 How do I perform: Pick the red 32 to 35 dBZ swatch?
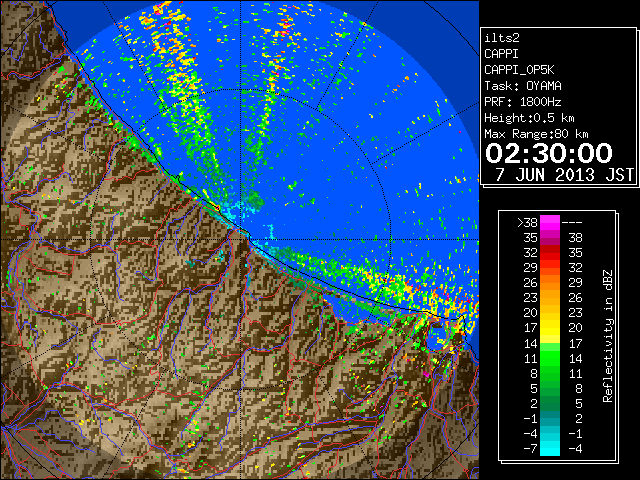(550, 253)
